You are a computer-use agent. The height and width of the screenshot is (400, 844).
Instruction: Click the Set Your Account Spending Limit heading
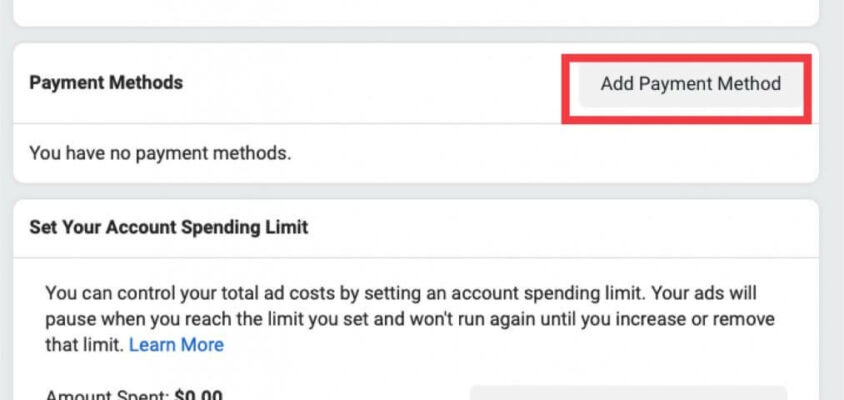(168, 227)
